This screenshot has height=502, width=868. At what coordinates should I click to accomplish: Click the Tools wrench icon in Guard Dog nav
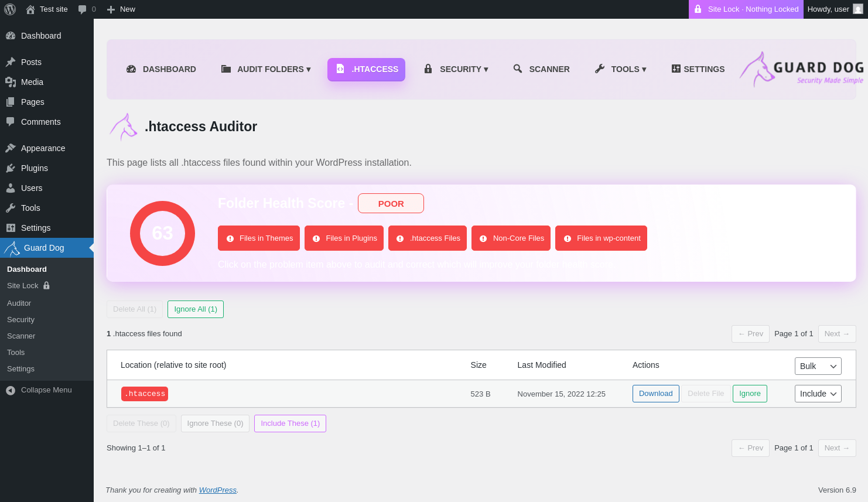(x=600, y=69)
